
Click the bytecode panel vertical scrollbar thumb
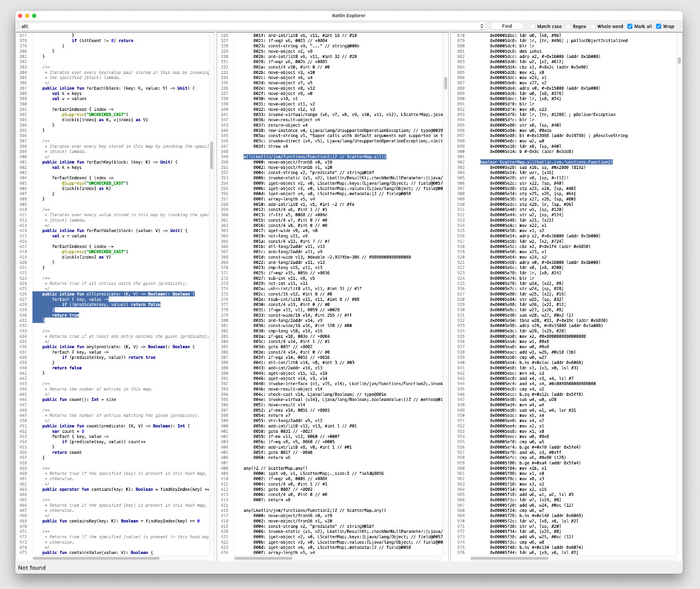pos(445,83)
